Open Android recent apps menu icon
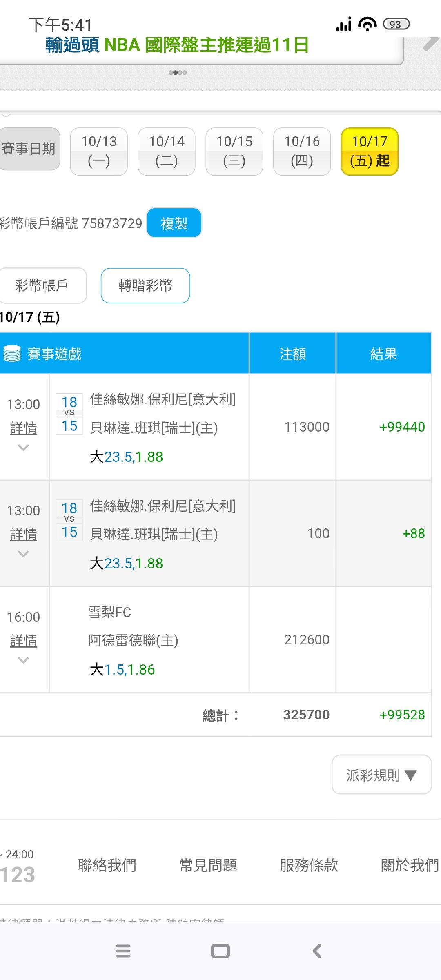This screenshot has width=441, height=980. pos(123,951)
